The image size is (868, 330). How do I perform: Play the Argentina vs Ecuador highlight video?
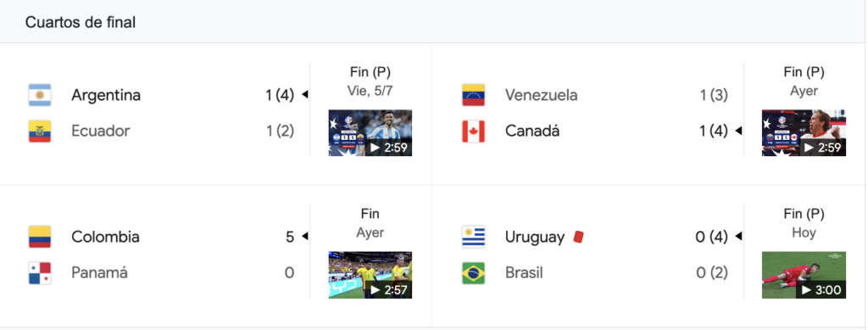370,133
